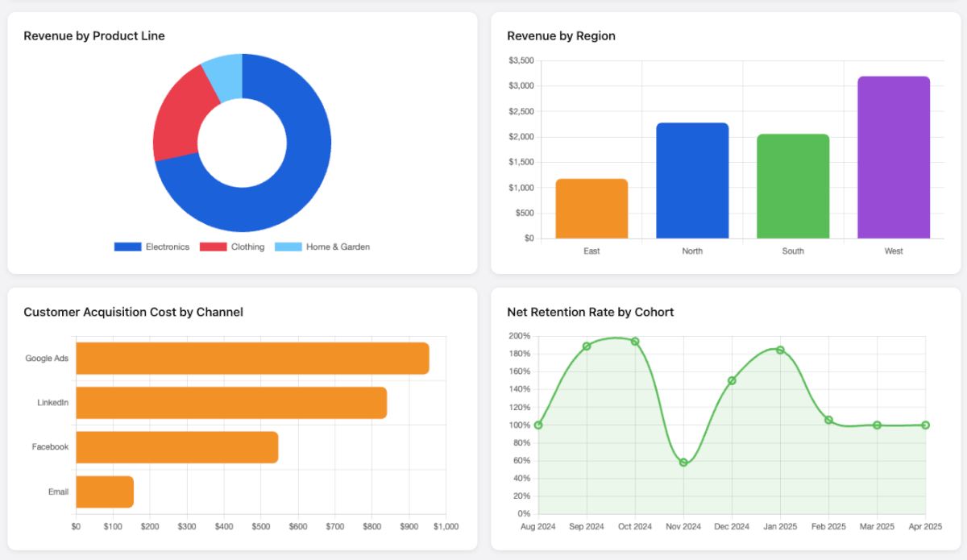Image resolution: width=967 pixels, height=560 pixels.
Task: Click the Jan 2025 retention data point
Action: pyautogui.click(x=780, y=350)
